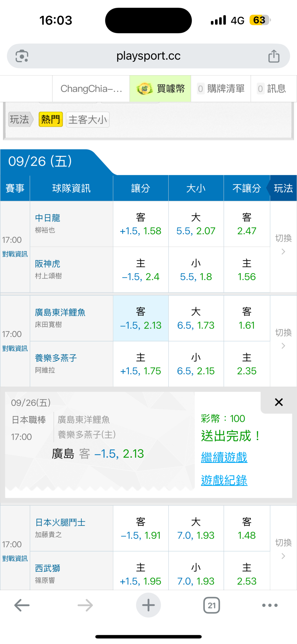Open the 訊息 messages tab

[x=271, y=89]
